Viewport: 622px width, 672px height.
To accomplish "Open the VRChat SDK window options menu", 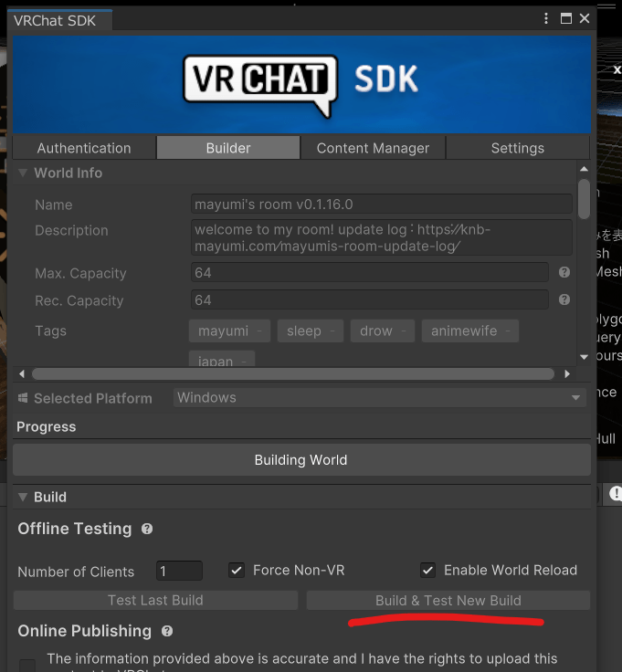I will (x=547, y=18).
